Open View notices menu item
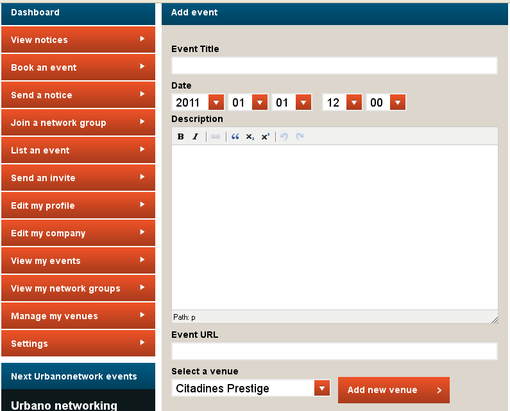510x411 pixels. [78, 40]
